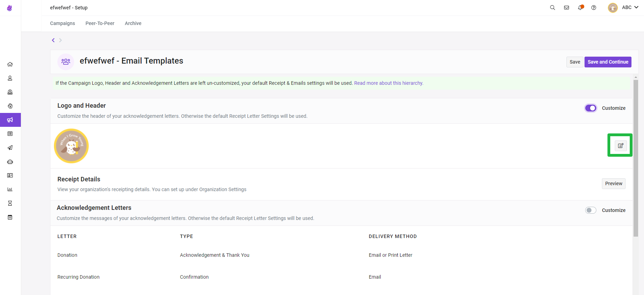The image size is (644, 295).
Task: Open the paper plane sidebar icon
Action: tap(10, 148)
